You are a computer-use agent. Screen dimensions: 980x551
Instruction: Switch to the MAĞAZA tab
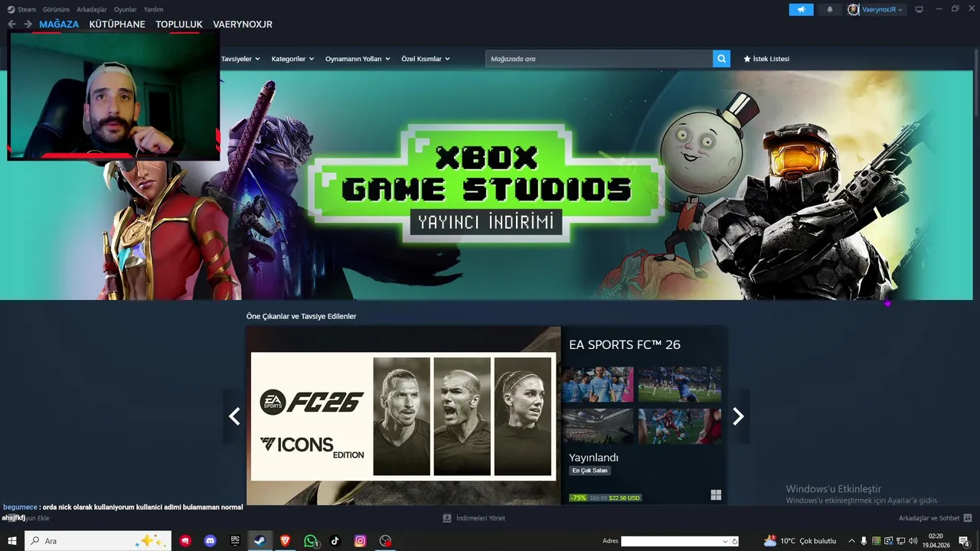coord(59,24)
